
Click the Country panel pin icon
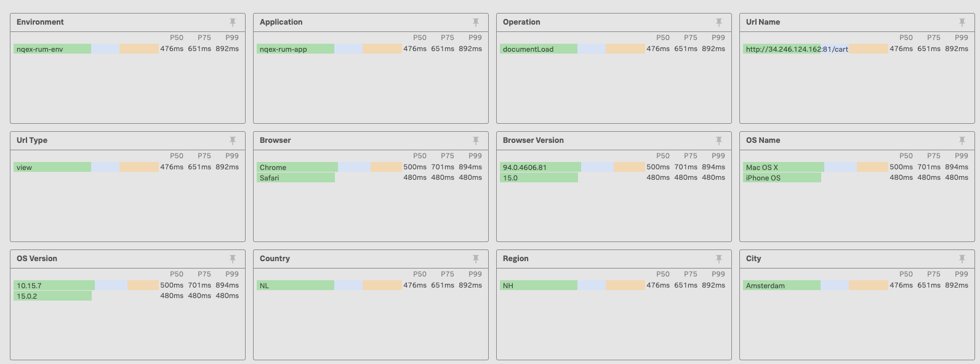tap(476, 259)
